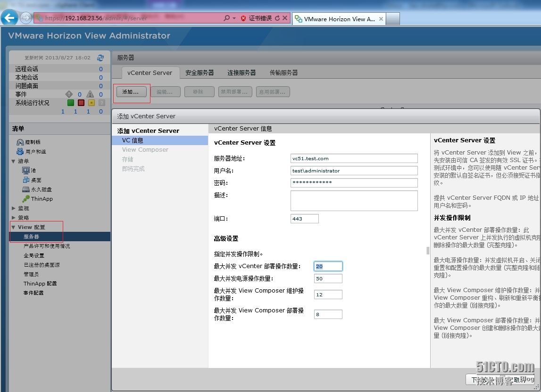Screen dimensions: 541x392
Task: Click the search magnifier in address bar
Action: tap(226, 18)
